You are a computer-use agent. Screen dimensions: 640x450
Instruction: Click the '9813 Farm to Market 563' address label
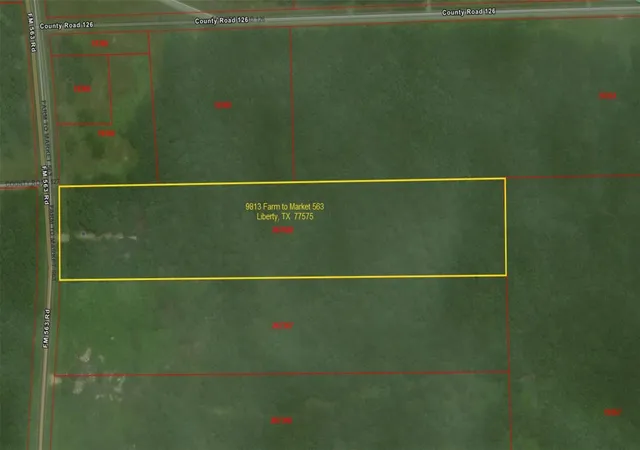point(284,207)
